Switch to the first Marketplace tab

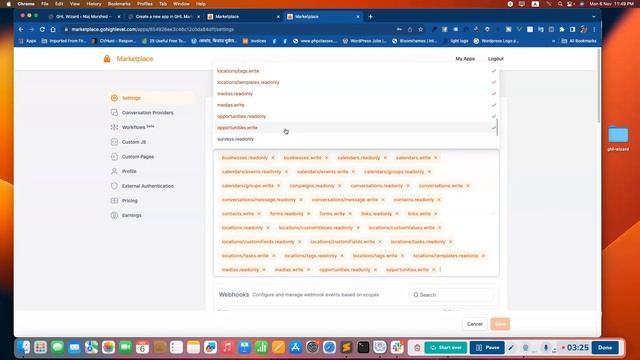(x=243, y=17)
